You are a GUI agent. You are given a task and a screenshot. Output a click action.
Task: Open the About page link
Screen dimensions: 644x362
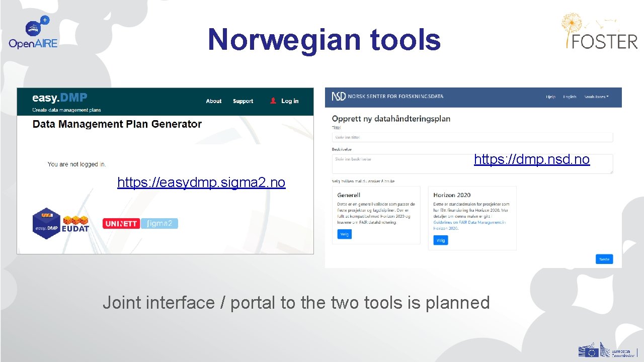[213, 101]
